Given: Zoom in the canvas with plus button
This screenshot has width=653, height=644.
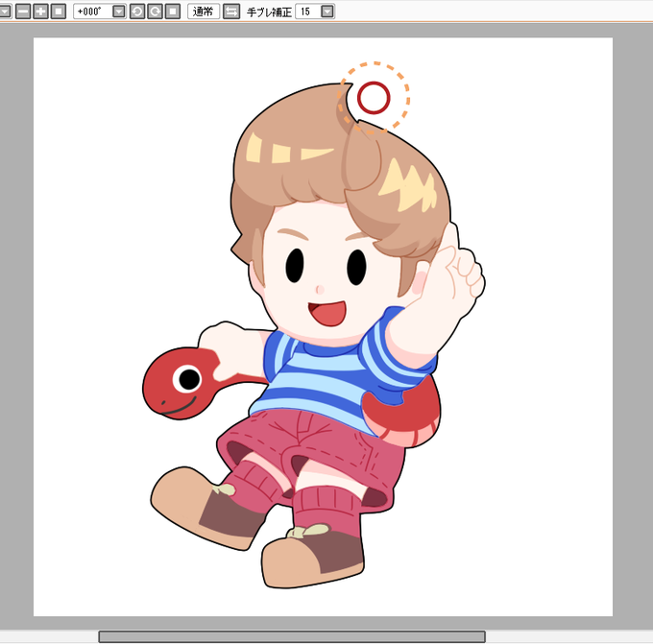Looking at the screenshot, I should coord(40,12).
